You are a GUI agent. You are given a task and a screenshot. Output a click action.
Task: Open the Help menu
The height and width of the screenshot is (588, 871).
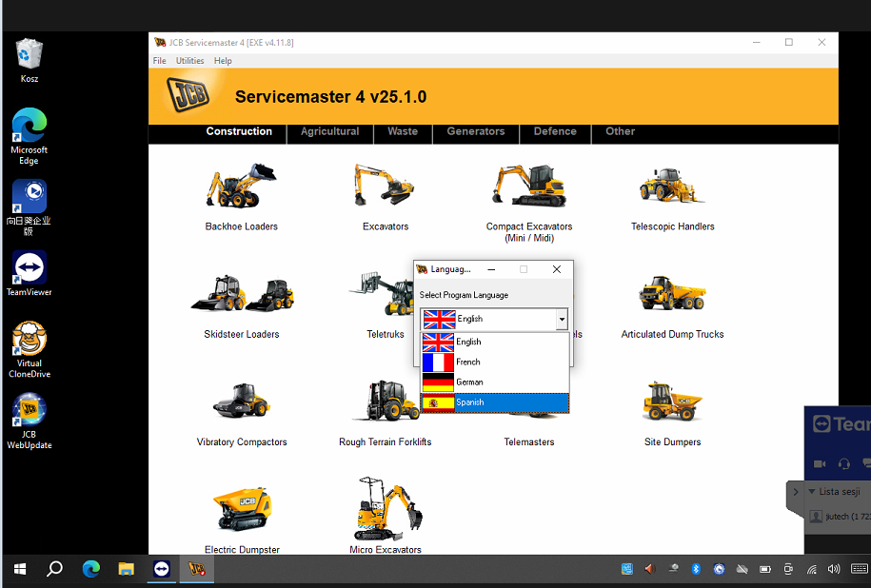(x=223, y=61)
